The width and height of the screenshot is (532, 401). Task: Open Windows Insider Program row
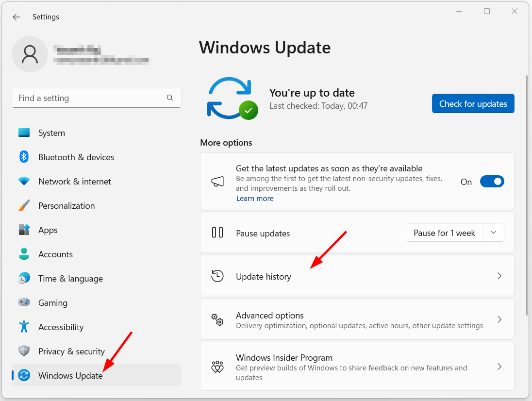pyautogui.click(x=357, y=367)
